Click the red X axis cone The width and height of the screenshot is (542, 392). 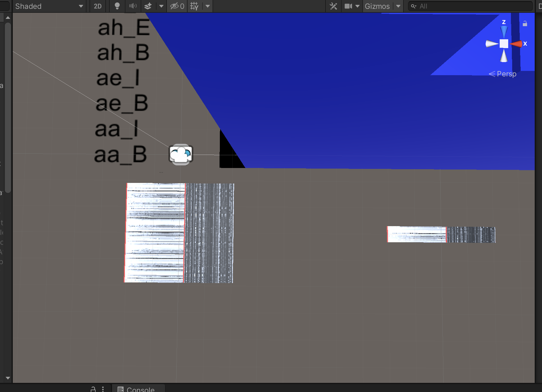[516, 44]
